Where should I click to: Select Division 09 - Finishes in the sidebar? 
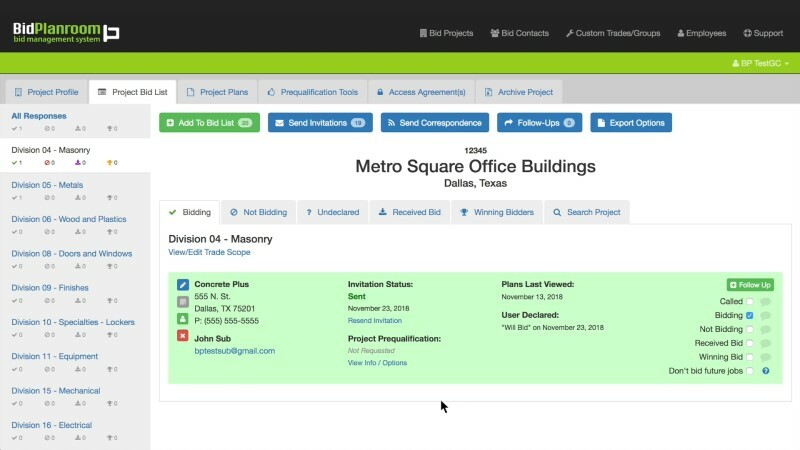point(49,288)
